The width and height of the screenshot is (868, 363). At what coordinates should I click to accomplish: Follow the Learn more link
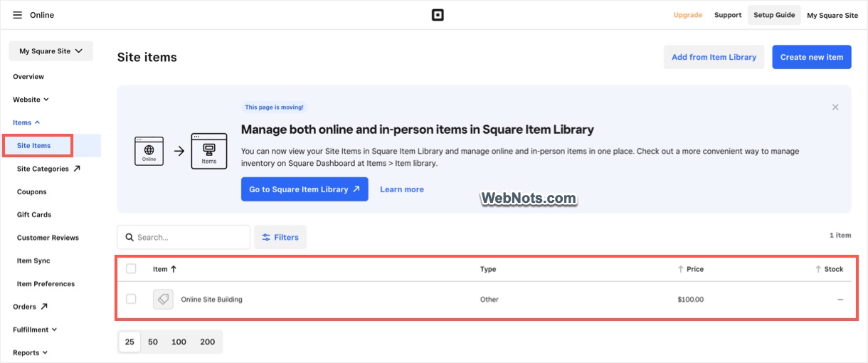(x=402, y=189)
